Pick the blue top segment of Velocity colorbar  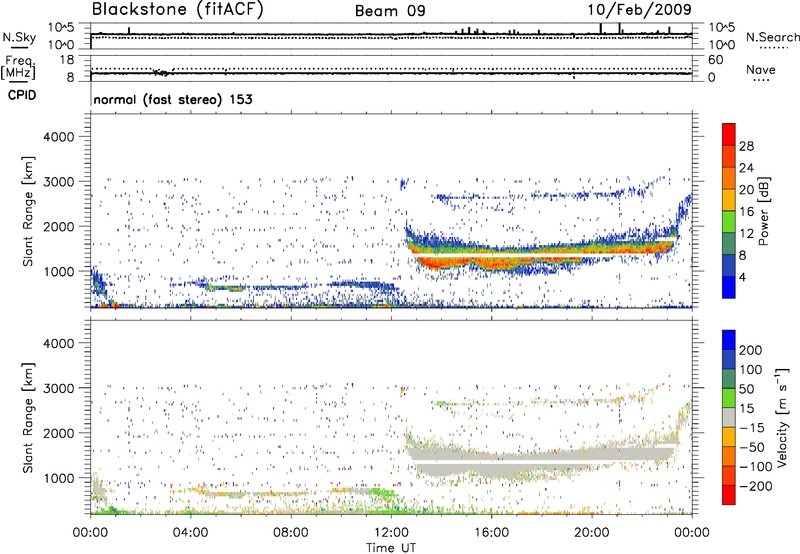point(729,340)
